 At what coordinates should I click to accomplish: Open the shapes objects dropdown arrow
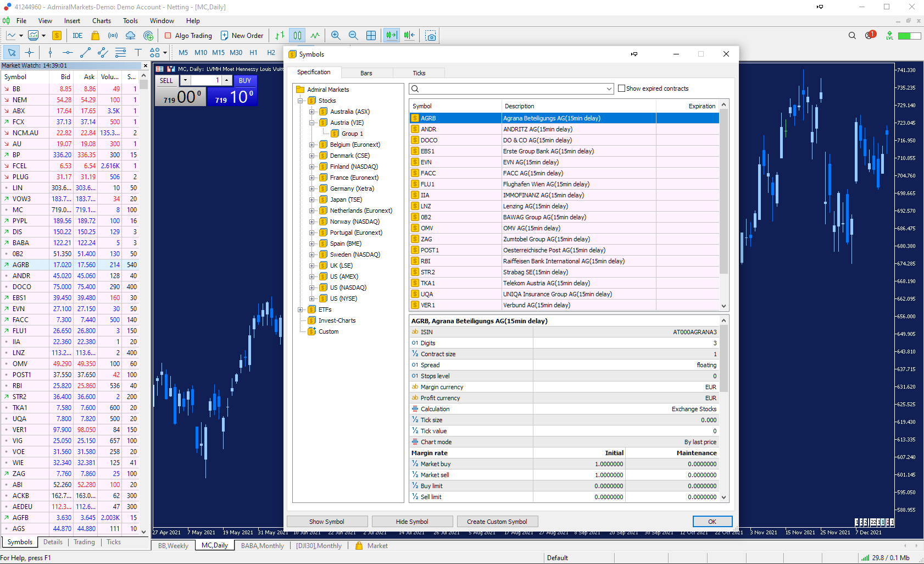click(165, 53)
